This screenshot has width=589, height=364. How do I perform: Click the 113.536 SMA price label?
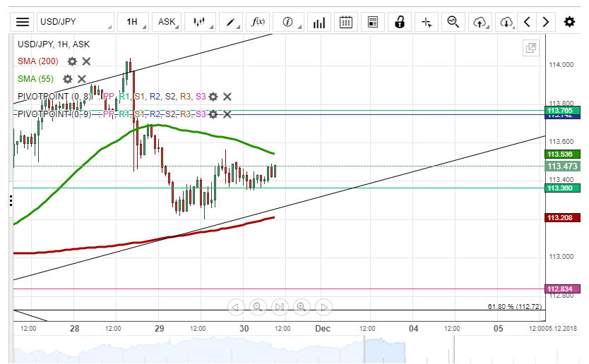click(x=562, y=154)
